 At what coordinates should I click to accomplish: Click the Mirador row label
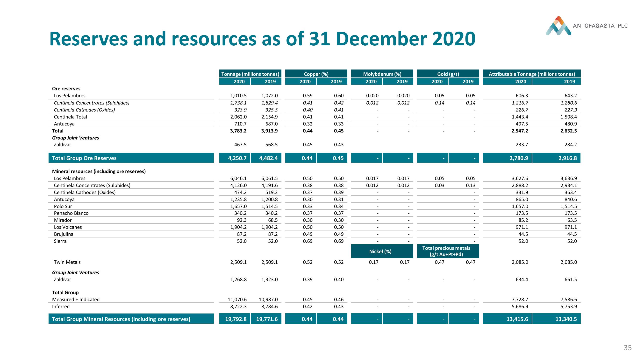pos(63,220)
